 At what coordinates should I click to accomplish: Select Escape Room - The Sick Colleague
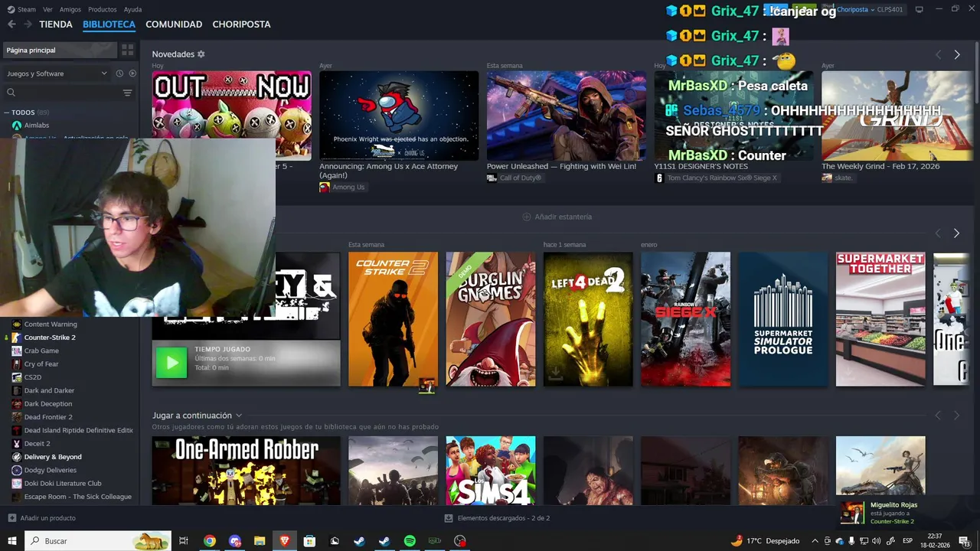click(x=77, y=497)
